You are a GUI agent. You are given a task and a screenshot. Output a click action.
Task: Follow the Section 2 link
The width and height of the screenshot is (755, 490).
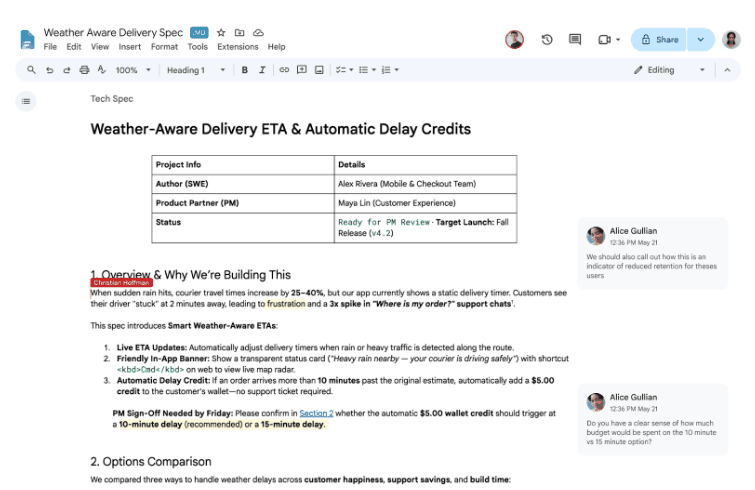[316, 413]
